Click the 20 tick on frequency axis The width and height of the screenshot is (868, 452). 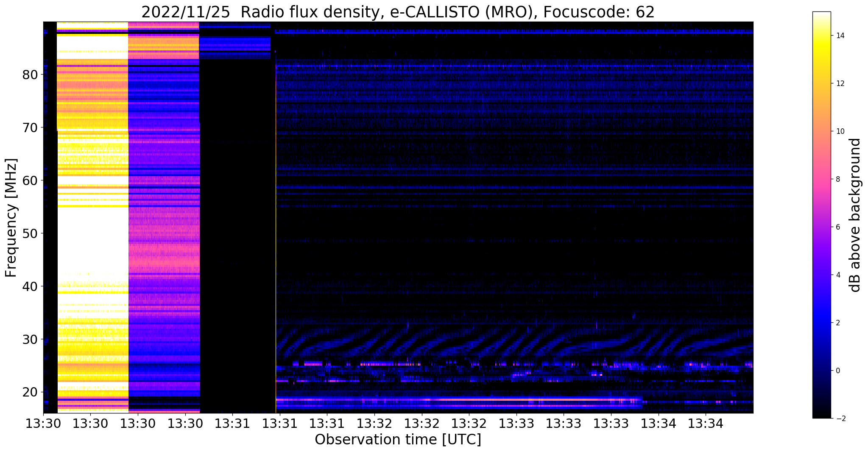[30, 392]
